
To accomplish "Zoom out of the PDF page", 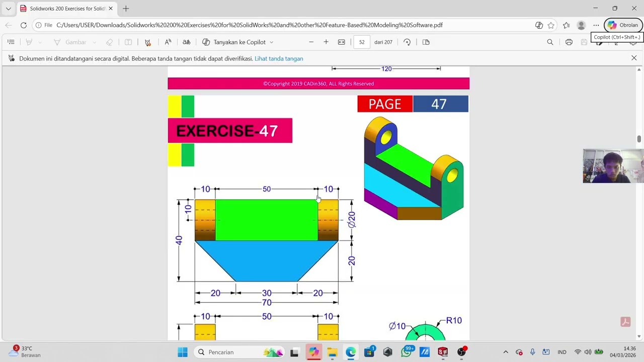I will 311,42.
